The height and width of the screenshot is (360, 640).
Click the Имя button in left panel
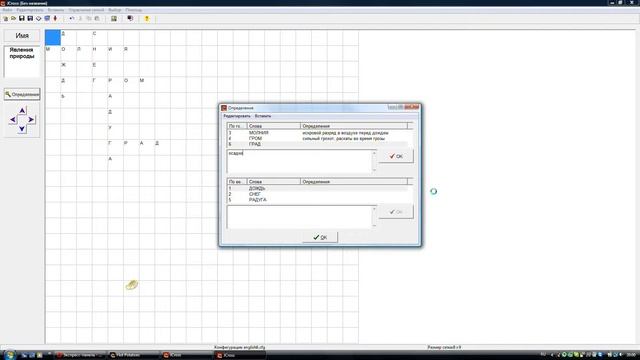click(22, 36)
